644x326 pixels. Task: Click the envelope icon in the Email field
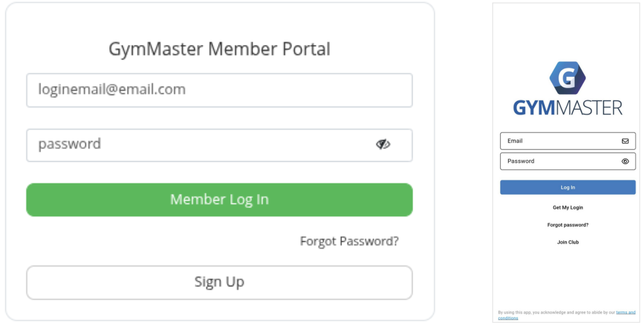coord(625,141)
